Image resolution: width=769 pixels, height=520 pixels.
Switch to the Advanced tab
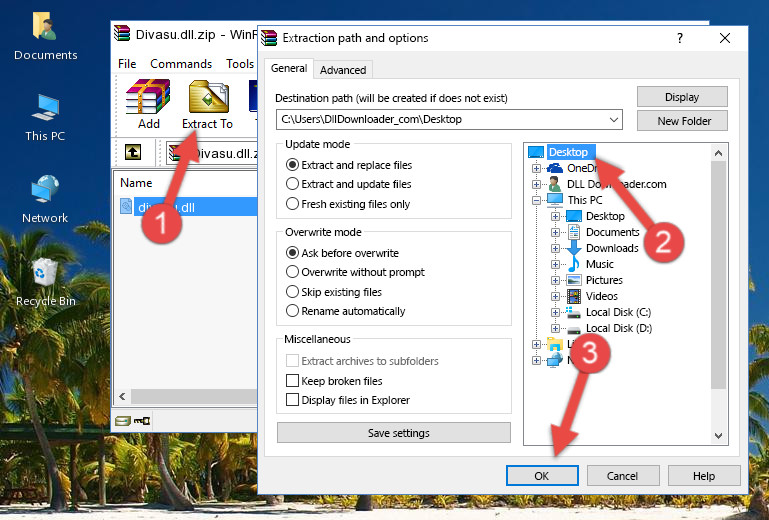[343, 70]
